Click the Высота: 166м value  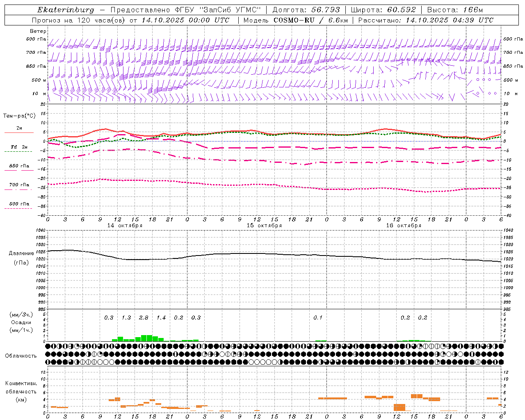[455, 10]
